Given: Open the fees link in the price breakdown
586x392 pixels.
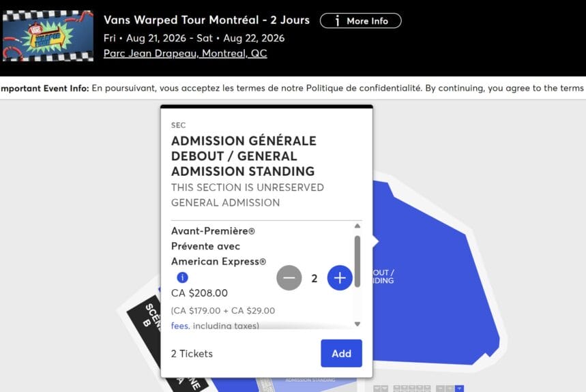Looking at the screenshot, I should pyautogui.click(x=180, y=326).
